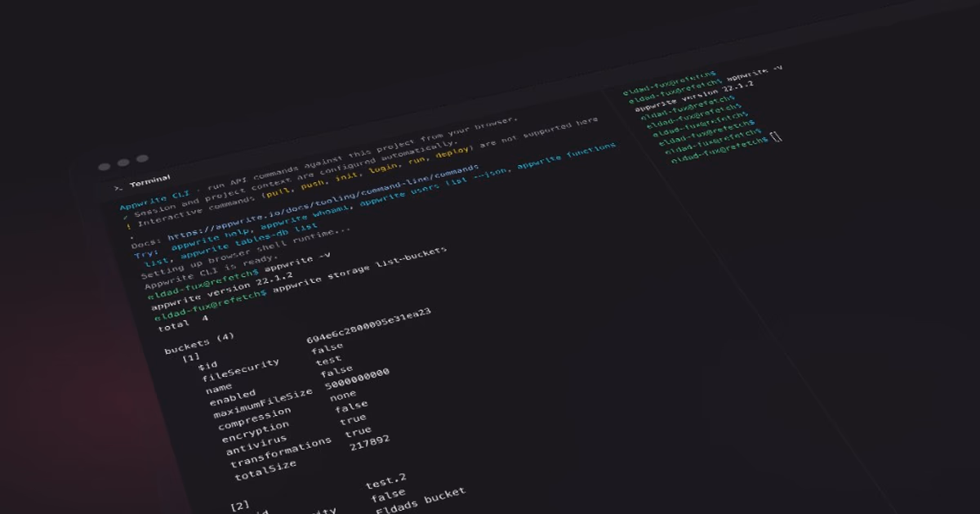Click the terminal prompt icon beside the Terminal tab
This screenshot has height=514, width=980.
click(x=118, y=187)
